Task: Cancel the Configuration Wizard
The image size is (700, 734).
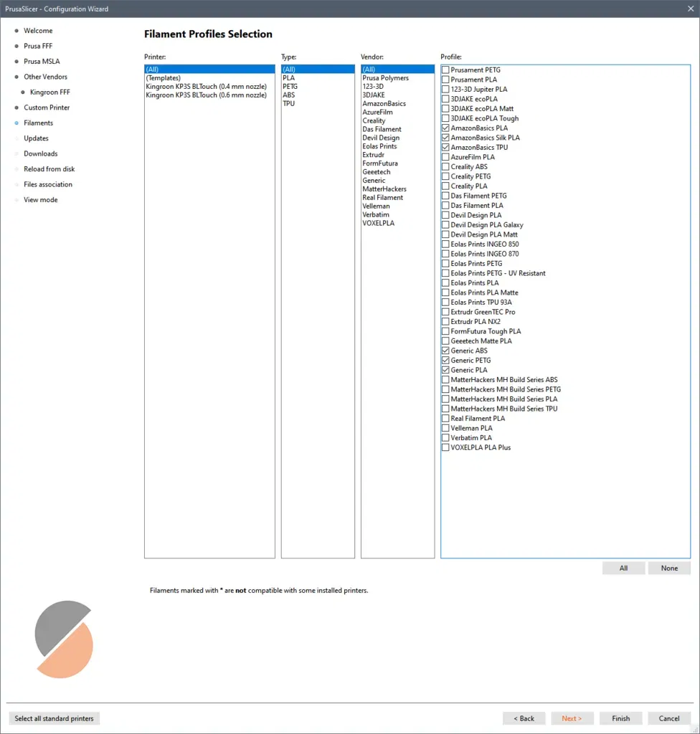Action: click(669, 718)
